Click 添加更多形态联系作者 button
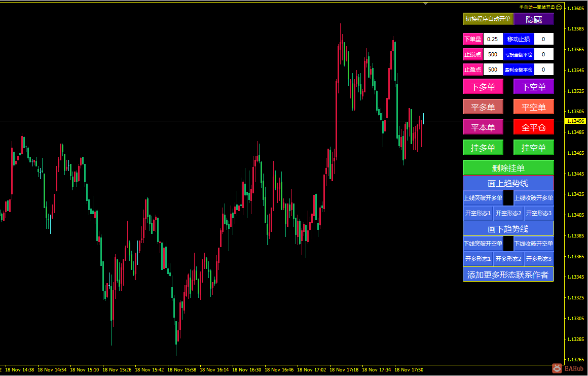Viewport: 588px width, 376px height. point(508,275)
